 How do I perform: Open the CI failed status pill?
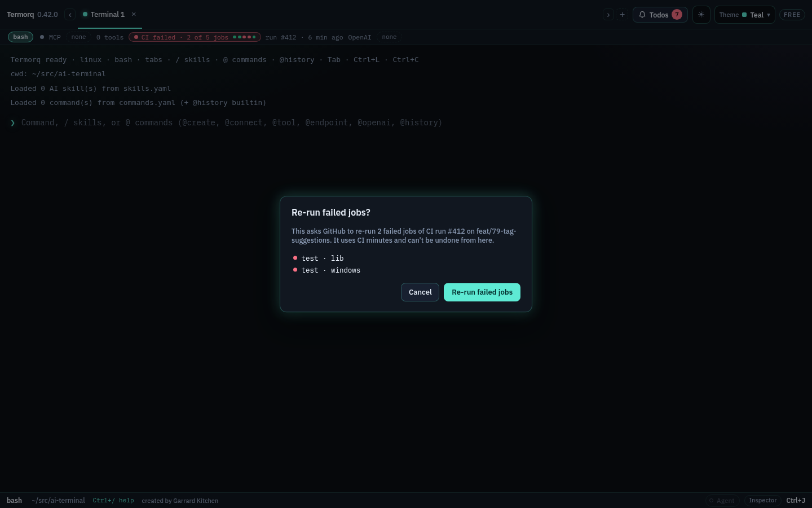pos(195,37)
